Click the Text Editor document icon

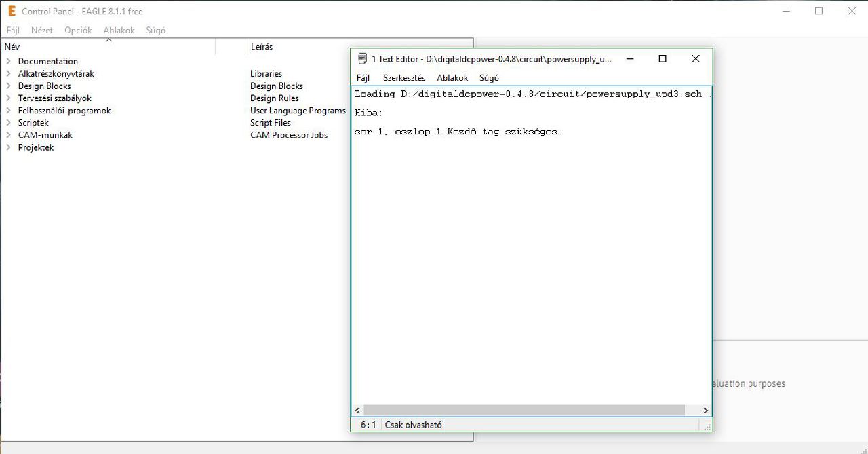point(362,59)
